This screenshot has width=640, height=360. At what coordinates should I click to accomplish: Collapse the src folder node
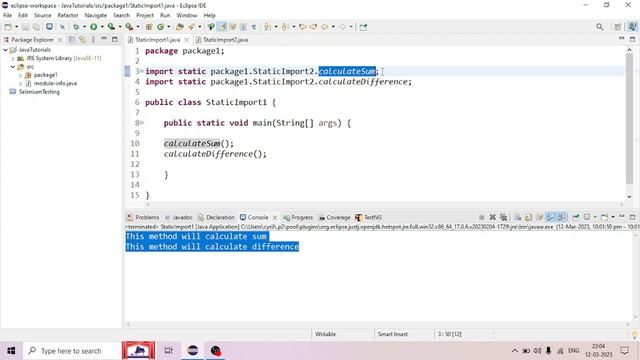(x=13, y=67)
